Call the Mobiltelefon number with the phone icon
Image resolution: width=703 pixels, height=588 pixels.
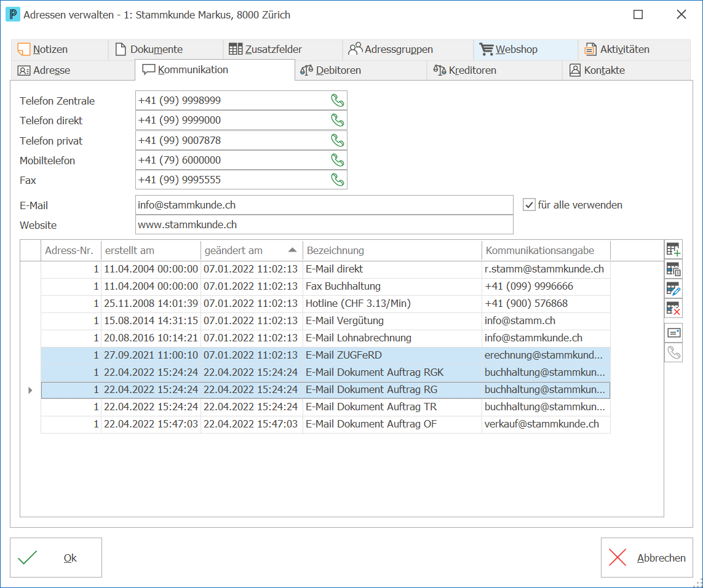(x=337, y=160)
